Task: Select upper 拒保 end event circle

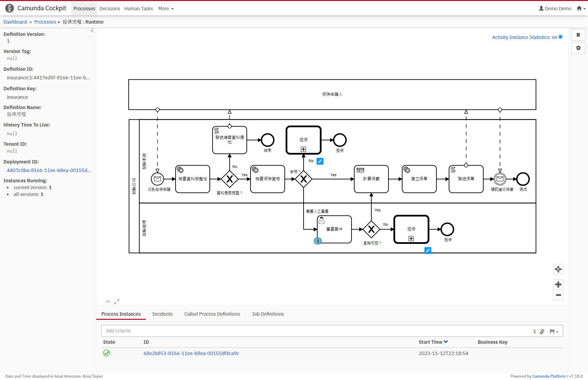Action: click(x=340, y=140)
